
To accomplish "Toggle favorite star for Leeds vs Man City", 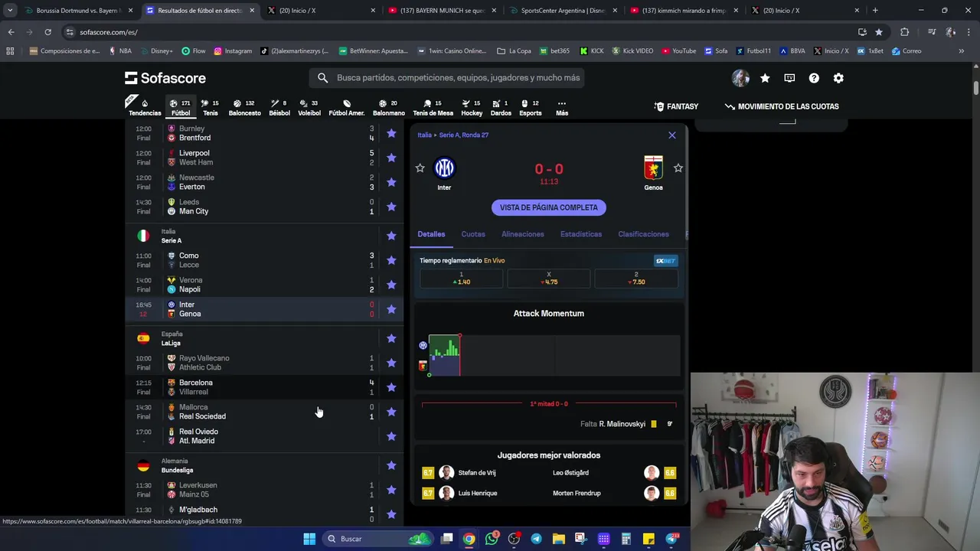I will coord(391,207).
